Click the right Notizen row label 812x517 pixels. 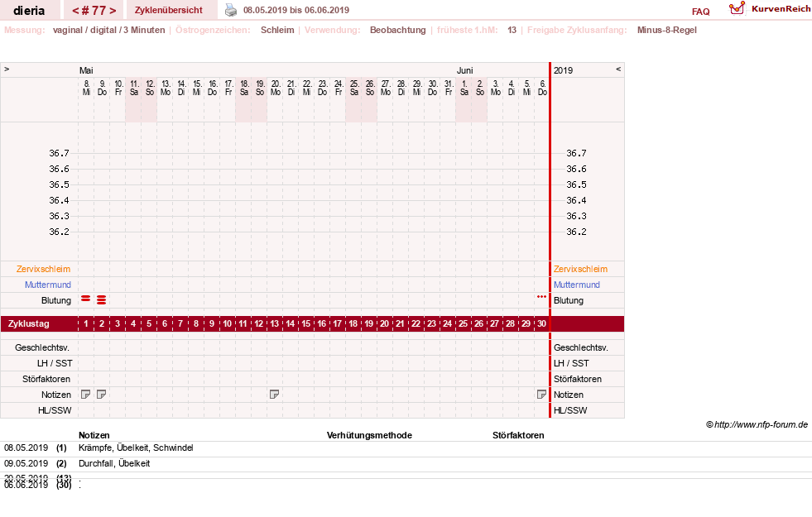568,395
